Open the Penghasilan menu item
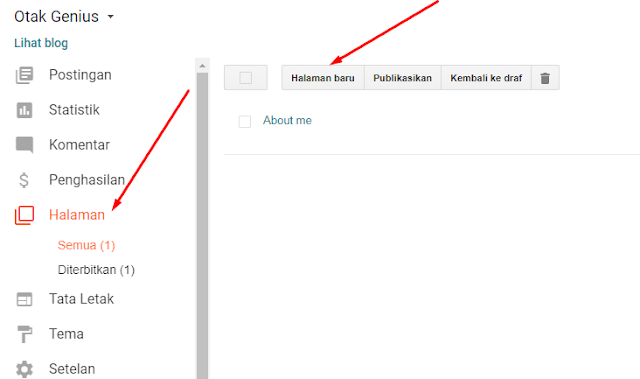 pyautogui.click(x=87, y=180)
